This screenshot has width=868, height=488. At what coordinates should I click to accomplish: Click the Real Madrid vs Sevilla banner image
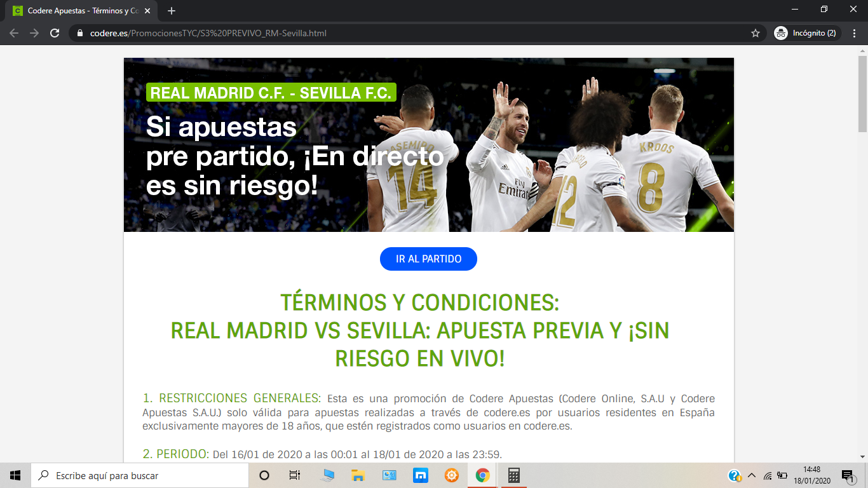pyautogui.click(x=429, y=145)
